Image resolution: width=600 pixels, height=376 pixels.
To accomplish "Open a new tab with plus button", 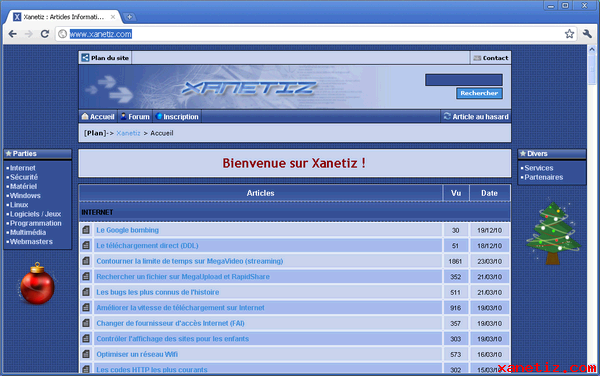I will (130, 17).
